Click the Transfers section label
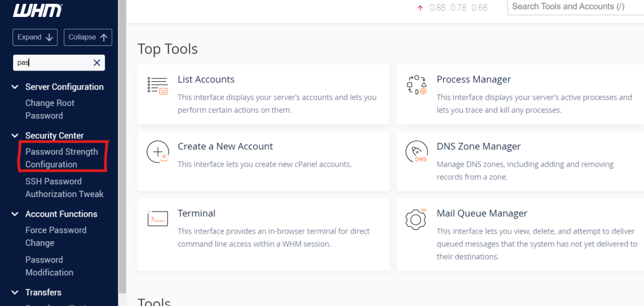This screenshot has width=644, height=306. [x=43, y=292]
